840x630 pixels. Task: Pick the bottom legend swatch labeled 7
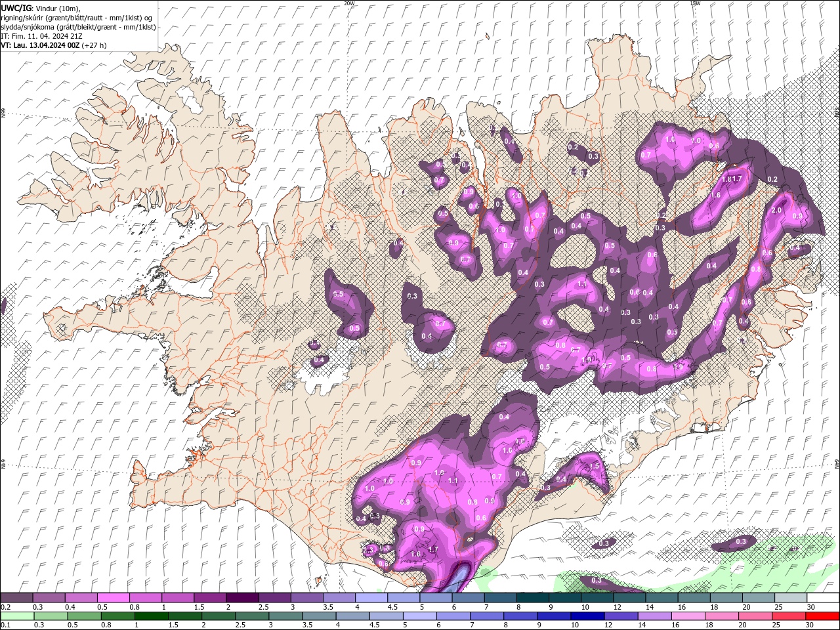click(486, 616)
